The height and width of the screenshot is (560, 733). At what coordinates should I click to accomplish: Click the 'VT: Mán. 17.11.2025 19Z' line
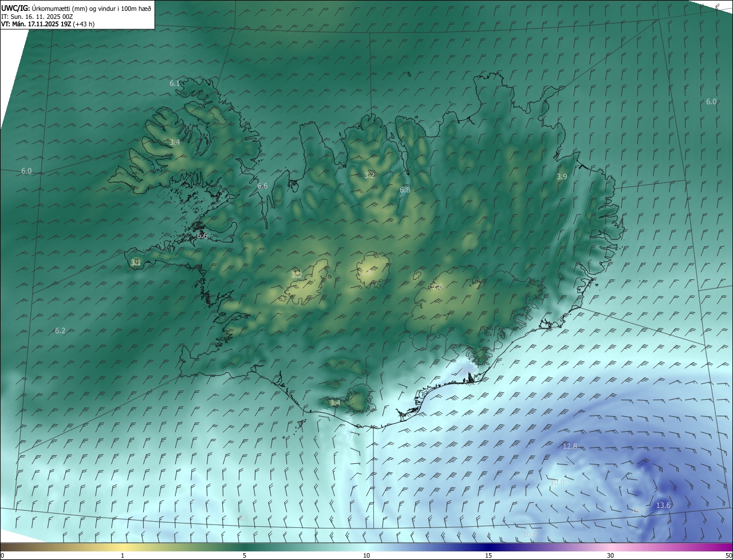click(x=36, y=24)
